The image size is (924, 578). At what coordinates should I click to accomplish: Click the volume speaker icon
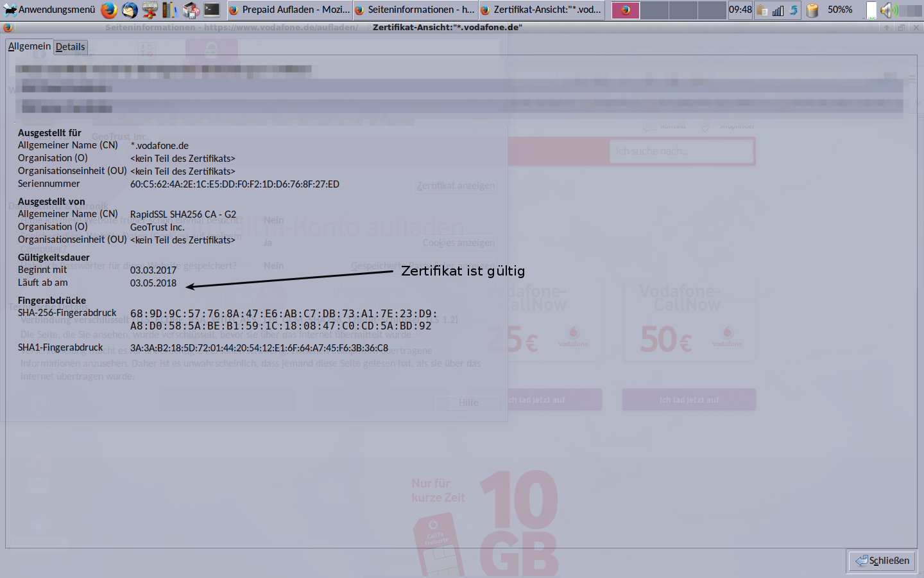tap(888, 10)
